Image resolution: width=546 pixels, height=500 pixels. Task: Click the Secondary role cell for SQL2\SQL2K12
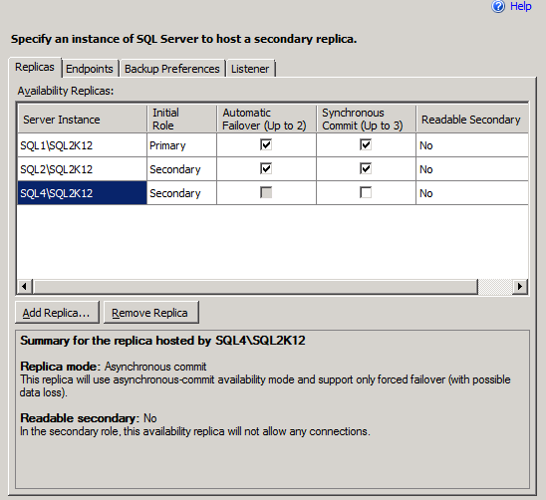coord(181,169)
